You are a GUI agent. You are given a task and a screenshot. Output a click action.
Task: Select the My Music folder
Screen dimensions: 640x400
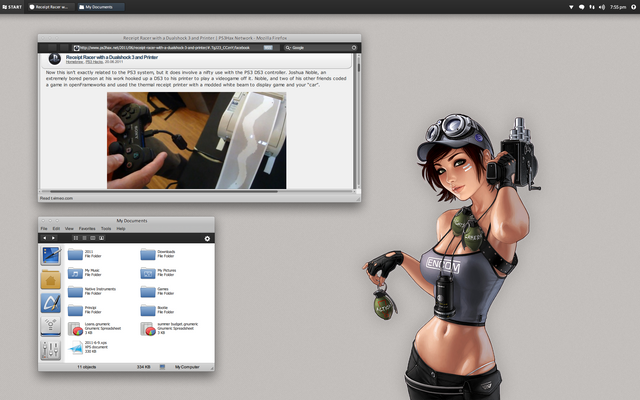click(x=84, y=273)
